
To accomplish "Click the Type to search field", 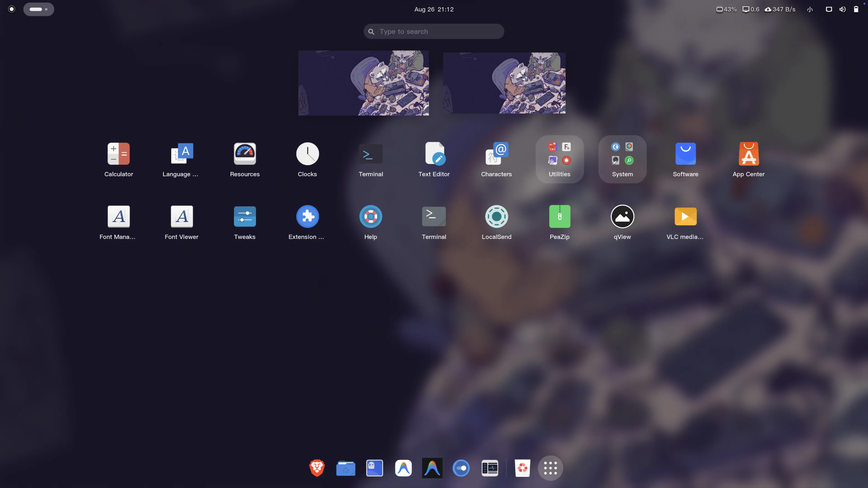I will 434,31.
